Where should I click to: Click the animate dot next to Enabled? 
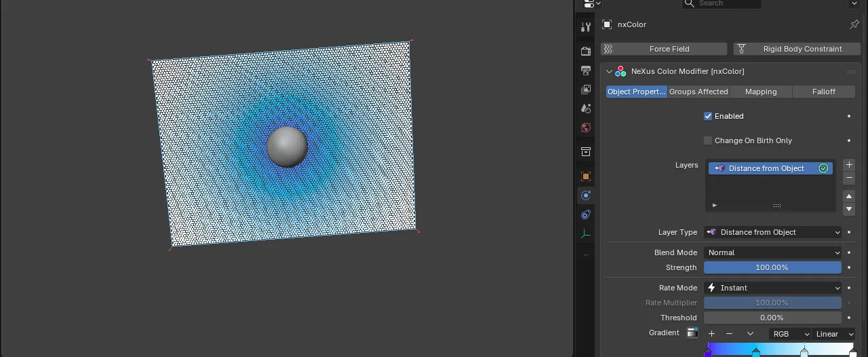tap(849, 116)
